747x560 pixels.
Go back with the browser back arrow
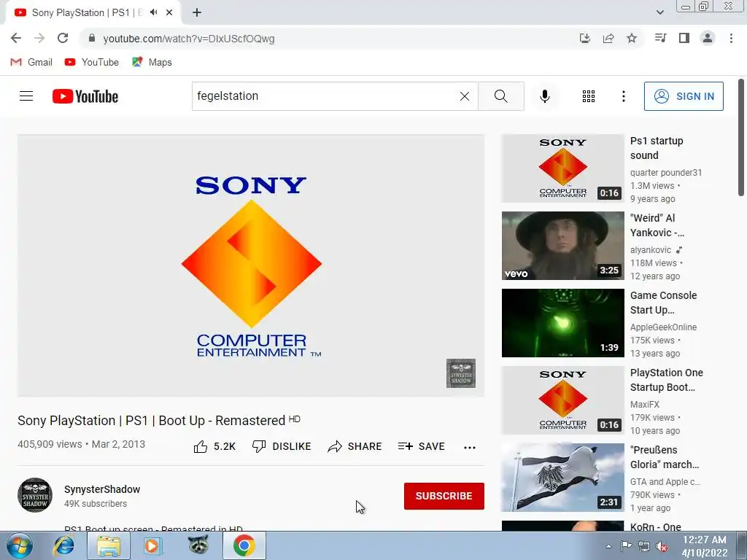click(x=16, y=38)
